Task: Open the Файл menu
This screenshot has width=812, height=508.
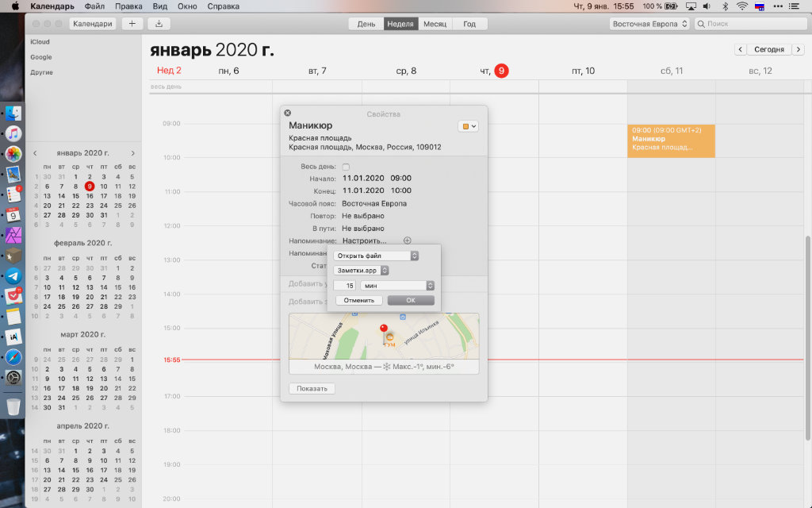Action: (94, 6)
